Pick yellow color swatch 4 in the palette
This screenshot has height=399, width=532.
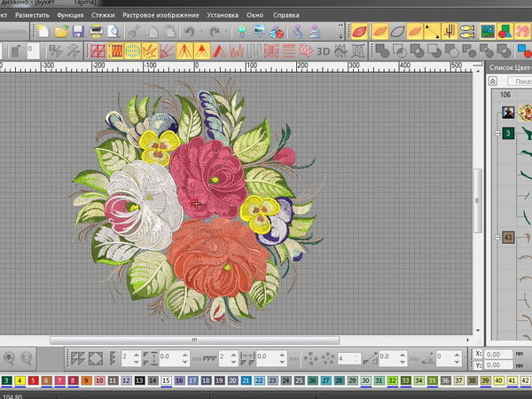[x=20, y=380]
